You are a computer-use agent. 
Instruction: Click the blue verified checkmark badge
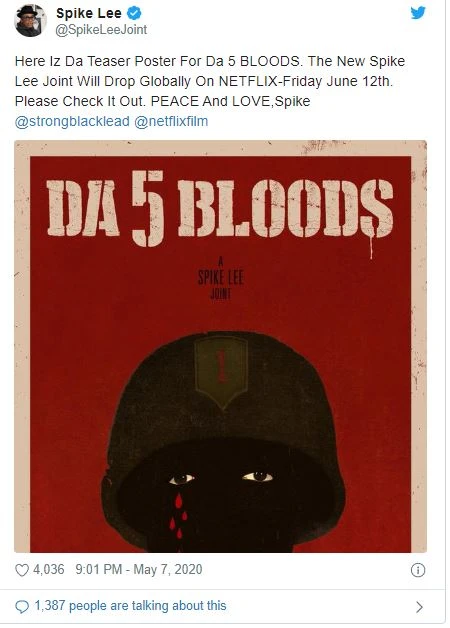click(134, 14)
